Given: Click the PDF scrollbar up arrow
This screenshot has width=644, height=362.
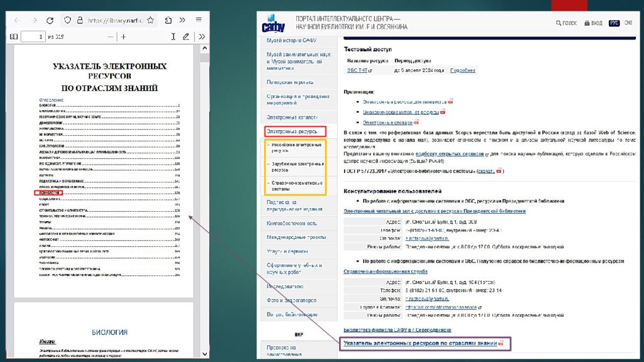Looking at the screenshot, I should pos(204,48).
